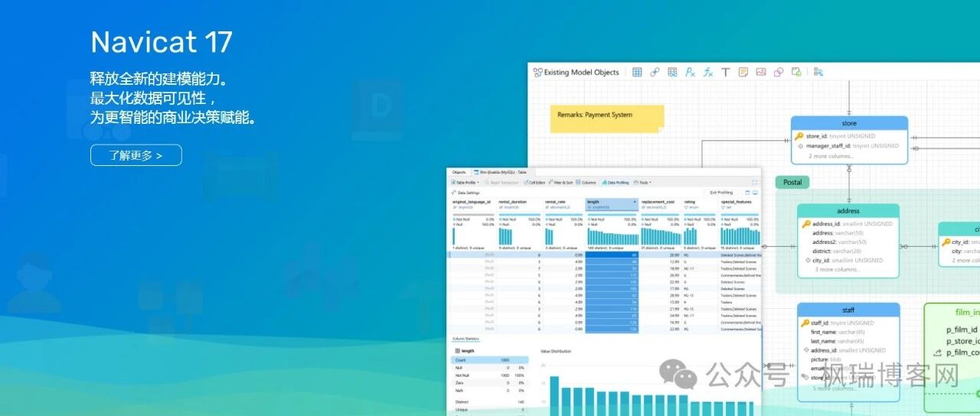Select the store table header
This screenshot has height=416, width=980.
click(849, 123)
